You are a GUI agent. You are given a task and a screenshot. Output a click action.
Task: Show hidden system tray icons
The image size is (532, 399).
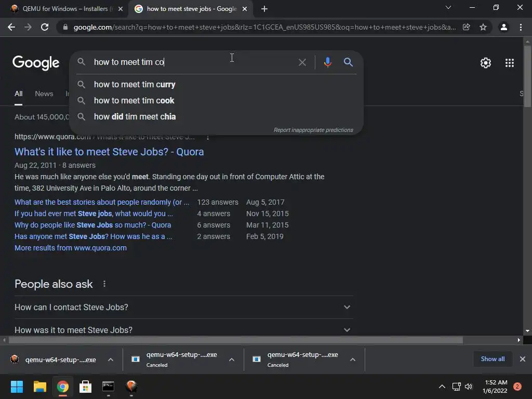click(x=442, y=387)
